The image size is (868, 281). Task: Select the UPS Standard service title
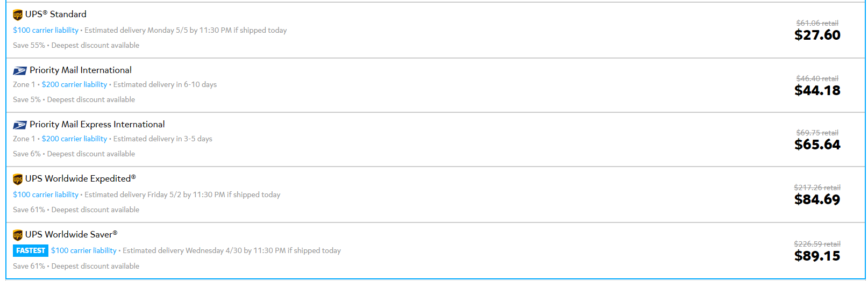click(56, 14)
